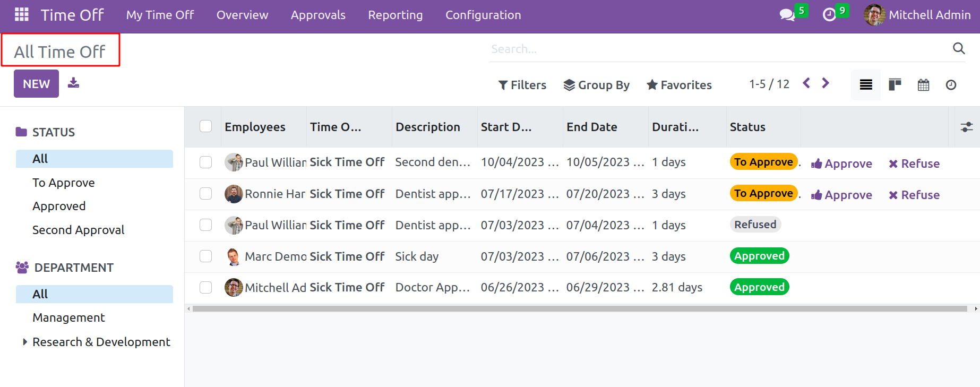Click the search magnifier icon
The width and height of the screenshot is (980, 387).
[x=958, y=48]
